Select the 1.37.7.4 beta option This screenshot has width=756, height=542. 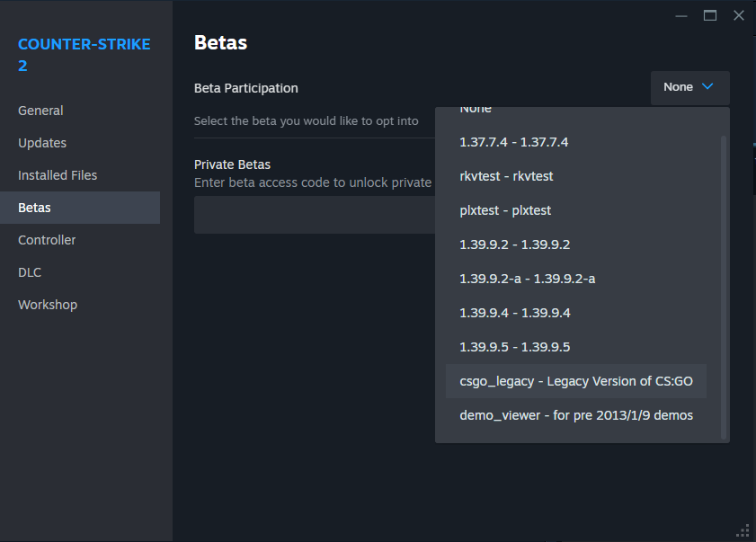513,142
